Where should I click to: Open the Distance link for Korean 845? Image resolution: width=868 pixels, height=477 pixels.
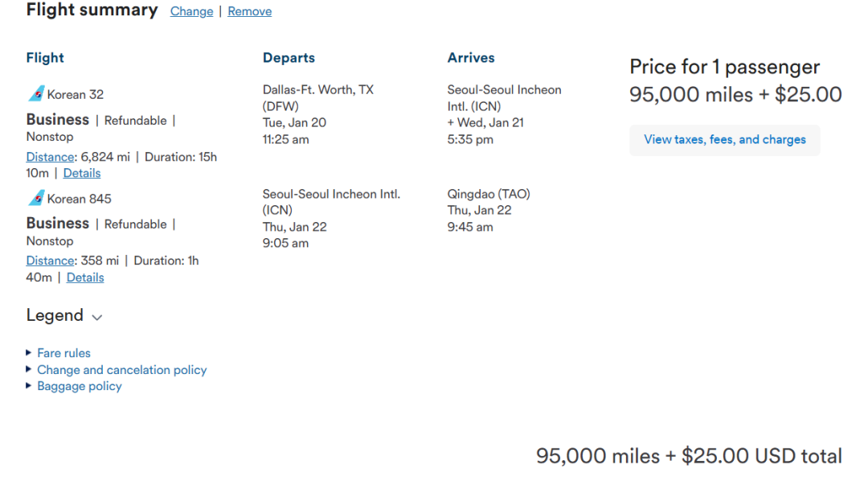(x=50, y=261)
